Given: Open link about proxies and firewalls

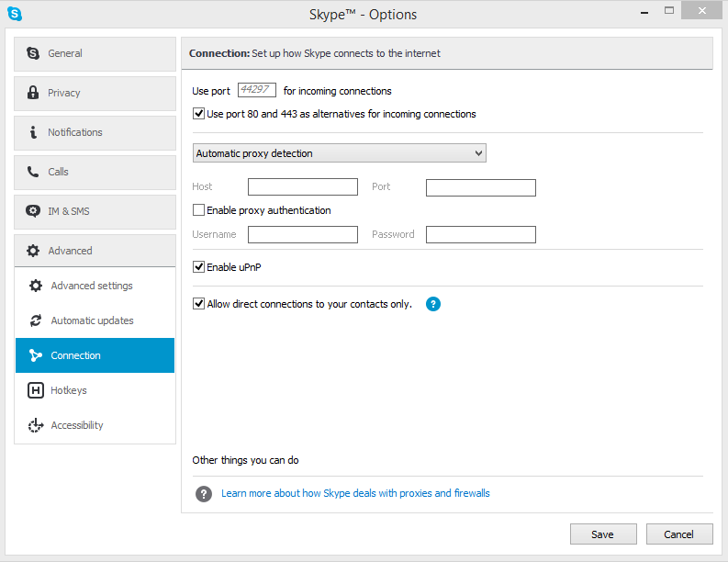Looking at the screenshot, I should (355, 493).
